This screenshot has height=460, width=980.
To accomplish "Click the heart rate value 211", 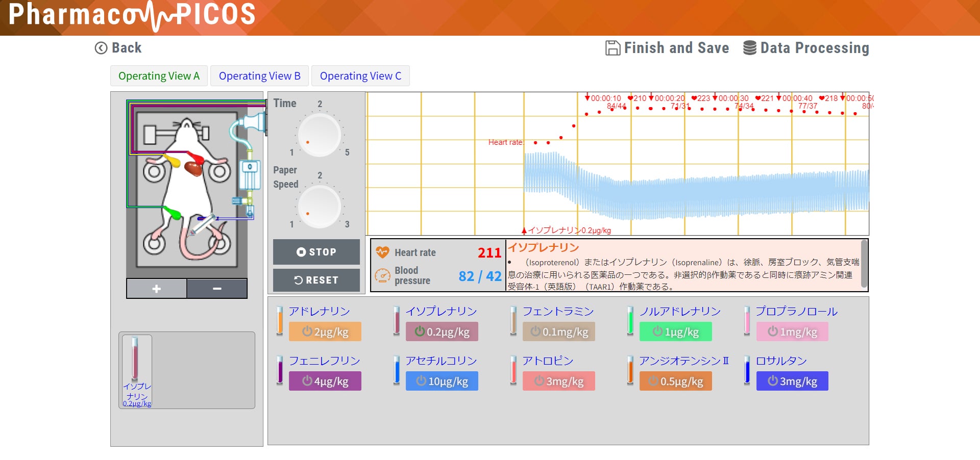I will coord(489,252).
